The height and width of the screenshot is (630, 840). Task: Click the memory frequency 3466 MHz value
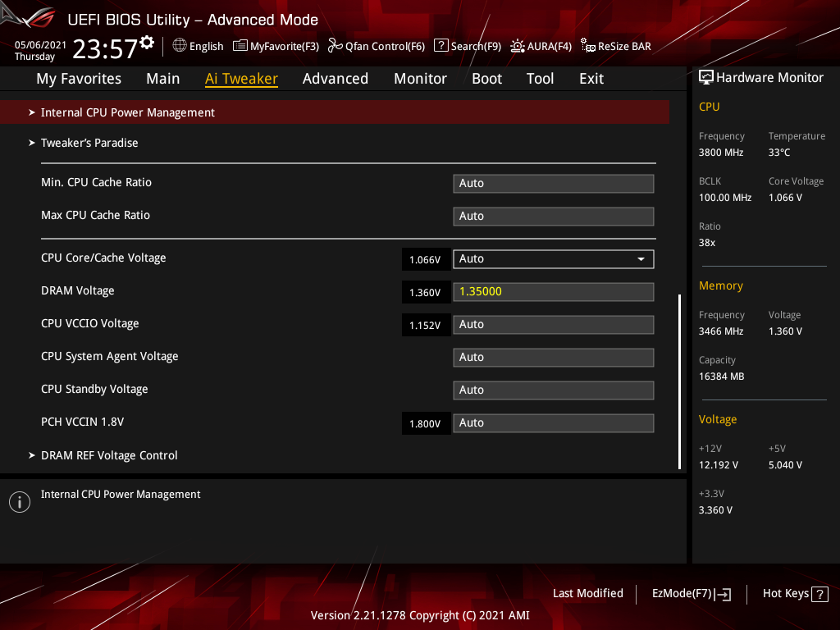[721, 331]
